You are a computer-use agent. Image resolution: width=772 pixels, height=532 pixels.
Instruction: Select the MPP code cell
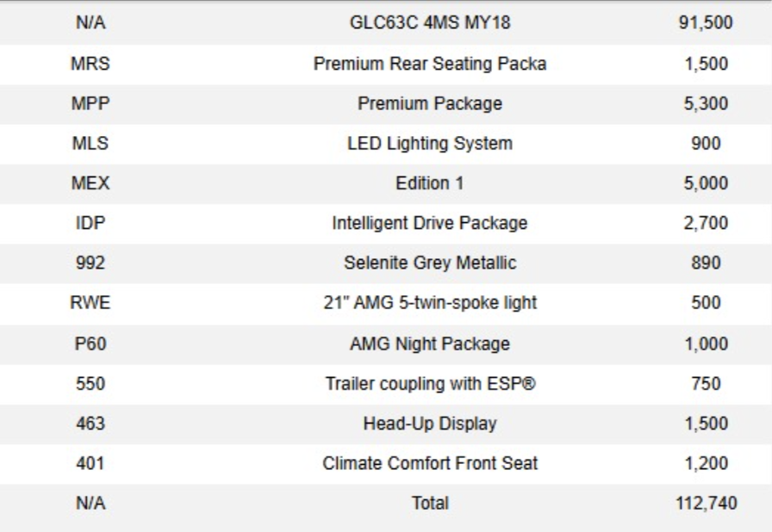coord(90,103)
